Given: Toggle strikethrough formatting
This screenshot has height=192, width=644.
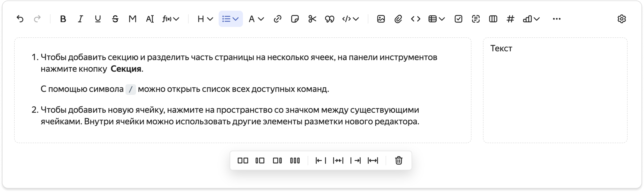Looking at the screenshot, I should click(115, 19).
